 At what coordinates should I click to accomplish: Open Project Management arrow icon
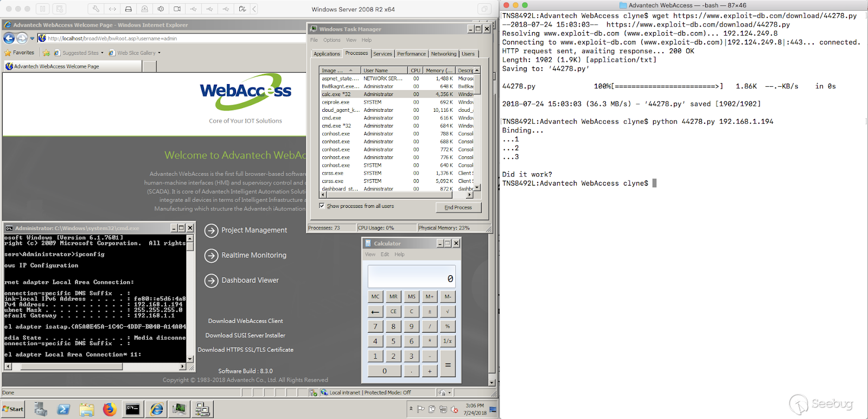[212, 231]
